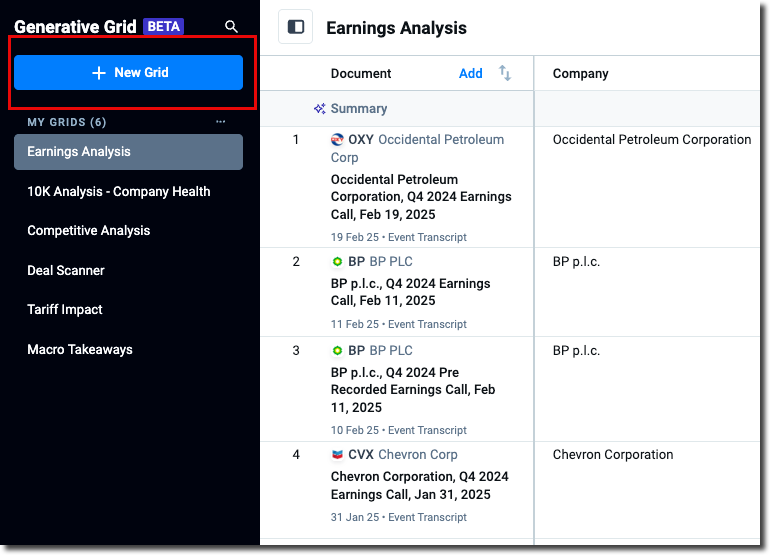Open Chevron Corporation Q4 2024 Earnings Call document

[420, 485]
